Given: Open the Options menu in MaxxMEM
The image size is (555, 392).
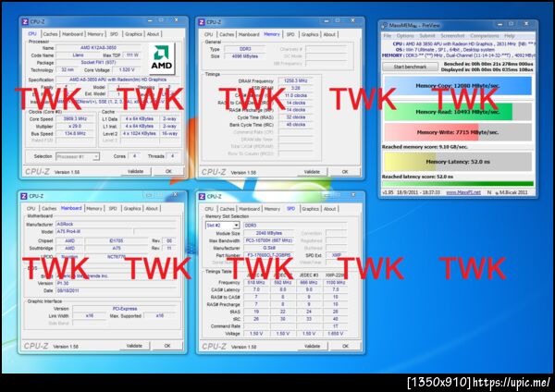Looking at the screenshot, I should click(x=405, y=36).
